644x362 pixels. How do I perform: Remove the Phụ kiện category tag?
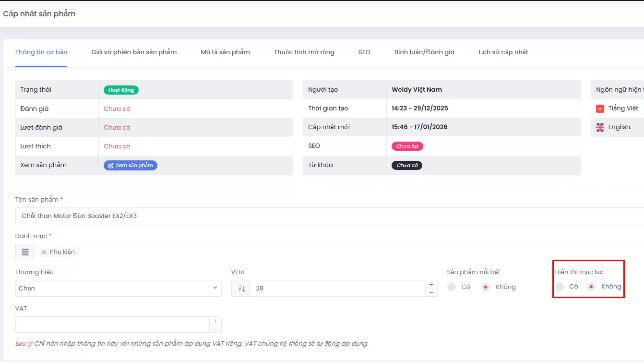click(x=44, y=252)
